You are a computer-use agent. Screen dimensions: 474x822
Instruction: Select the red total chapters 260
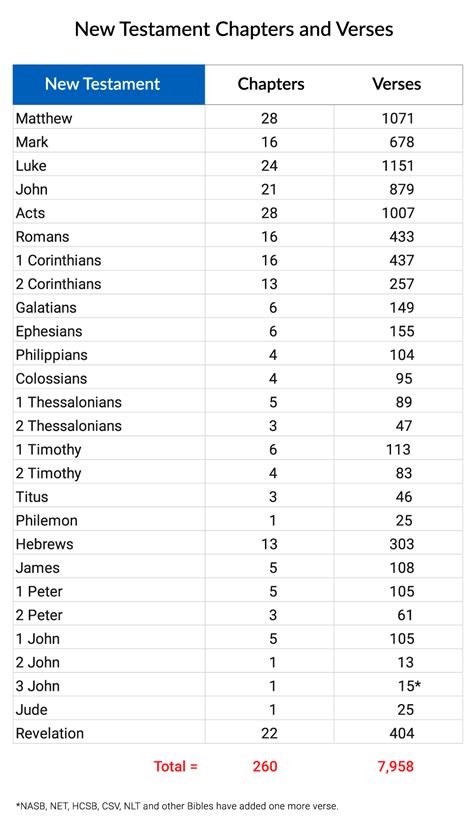265,766
